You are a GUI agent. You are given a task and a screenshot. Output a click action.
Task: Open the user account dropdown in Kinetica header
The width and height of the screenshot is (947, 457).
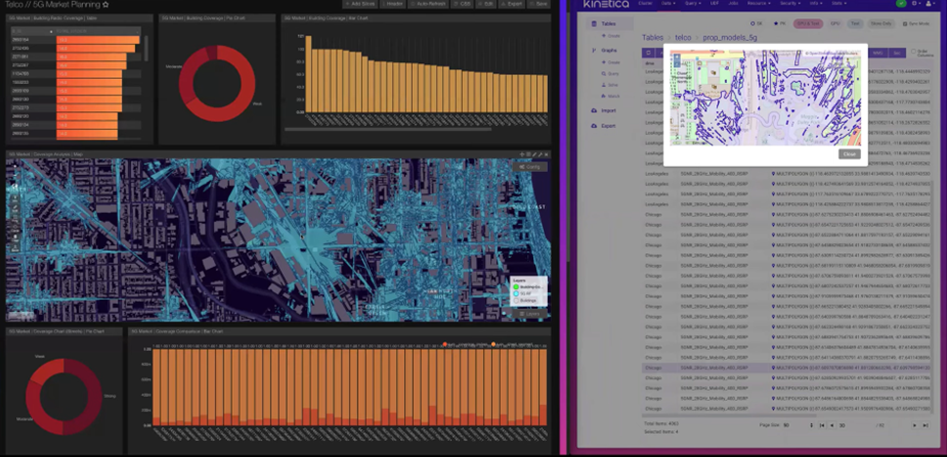click(x=929, y=4)
